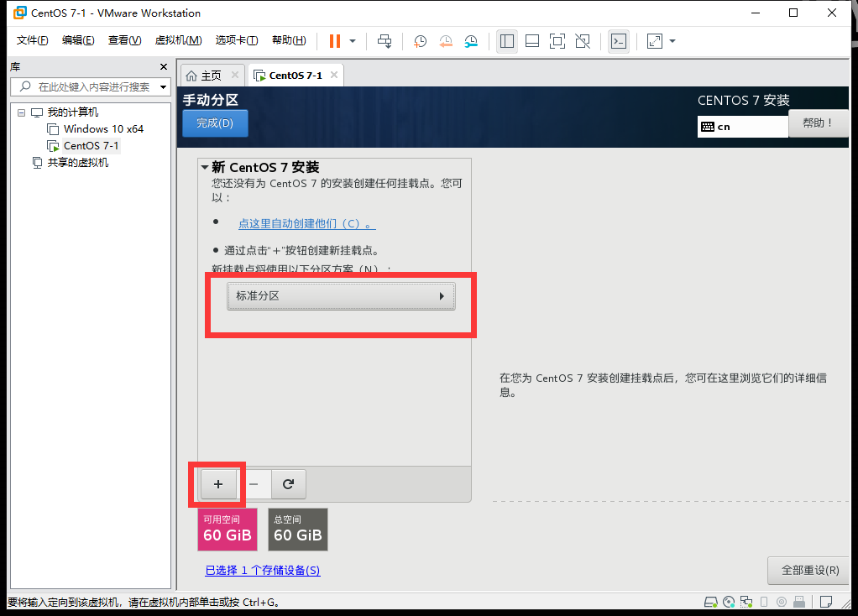
Task: Show the console view
Action: pyautogui.click(x=619, y=41)
